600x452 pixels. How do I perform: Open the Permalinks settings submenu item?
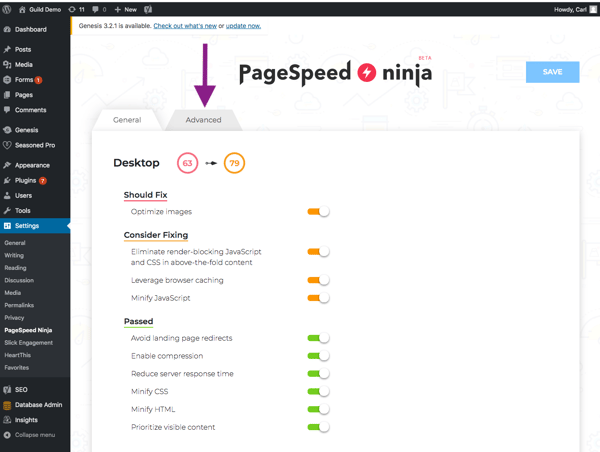19,305
